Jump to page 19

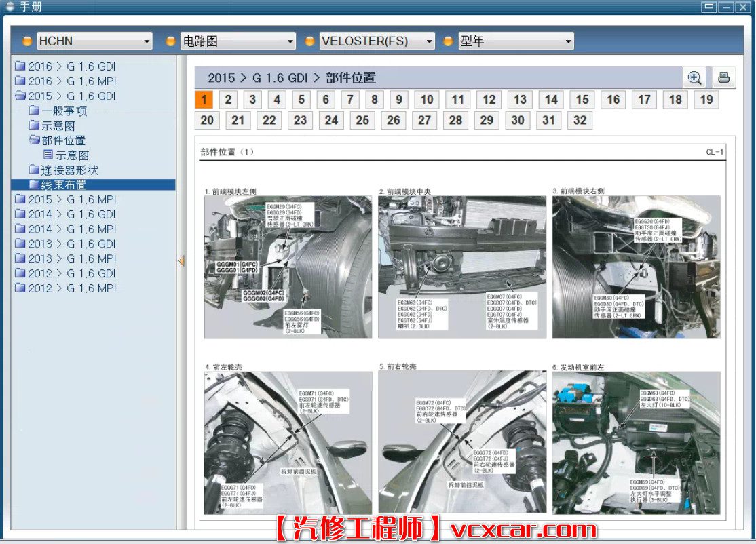[706, 100]
